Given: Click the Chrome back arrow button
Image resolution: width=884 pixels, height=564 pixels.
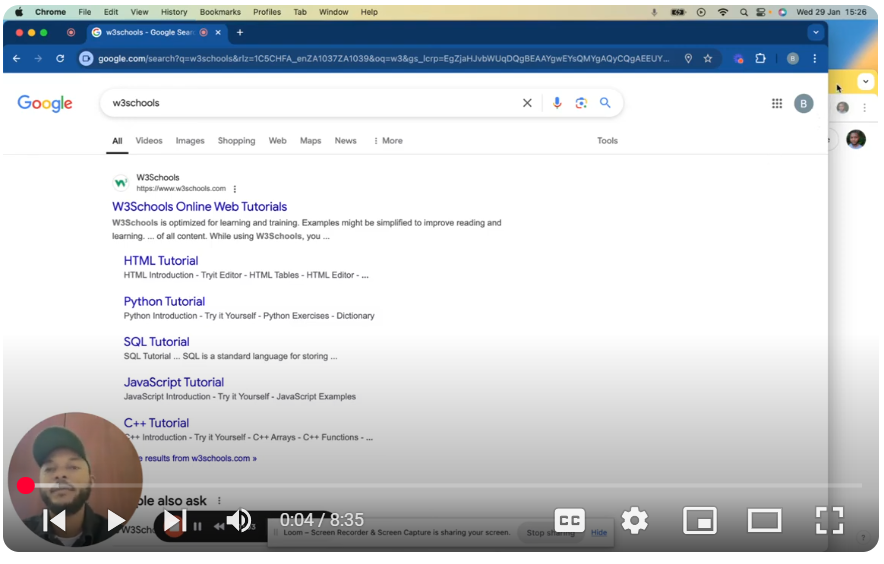Looking at the screenshot, I should click(16, 59).
